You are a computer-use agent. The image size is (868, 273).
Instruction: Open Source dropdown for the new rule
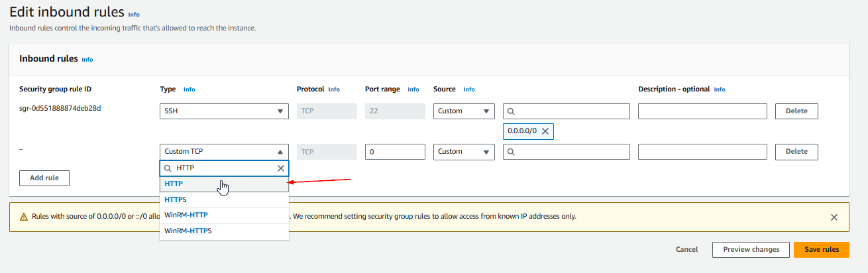[464, 152]
